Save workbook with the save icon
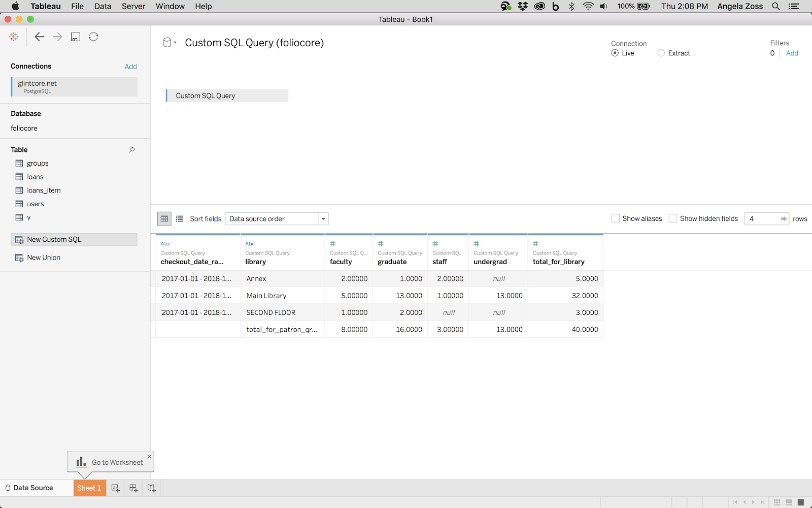The image size is (812, 508). click(x=76, y=37)
